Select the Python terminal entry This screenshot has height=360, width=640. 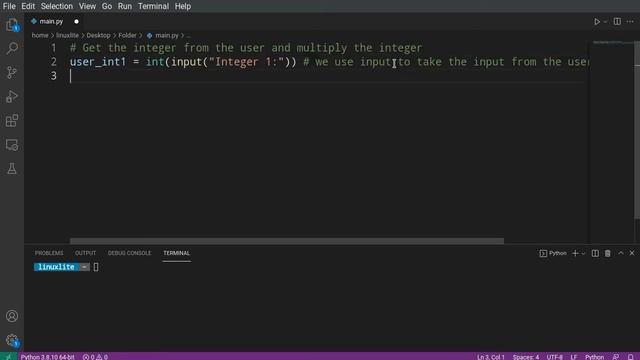(x=553, y=253)
